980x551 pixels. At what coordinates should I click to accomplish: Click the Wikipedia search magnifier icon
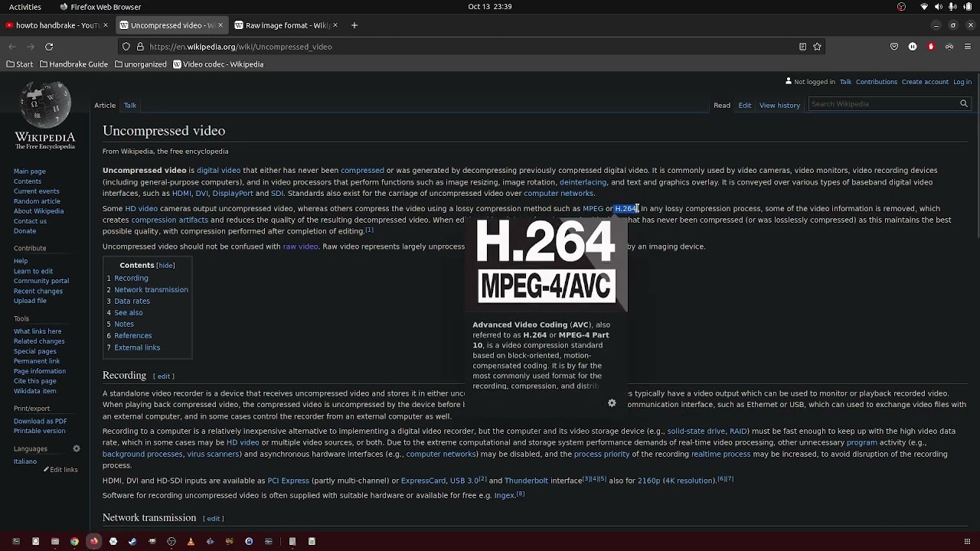tap(964, 104)
